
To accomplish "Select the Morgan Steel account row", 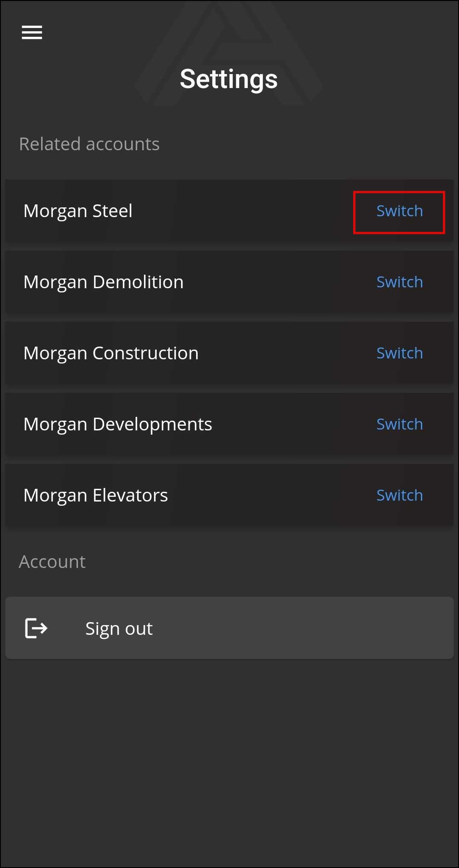I will pyautogui.click(x=191, y=211).
